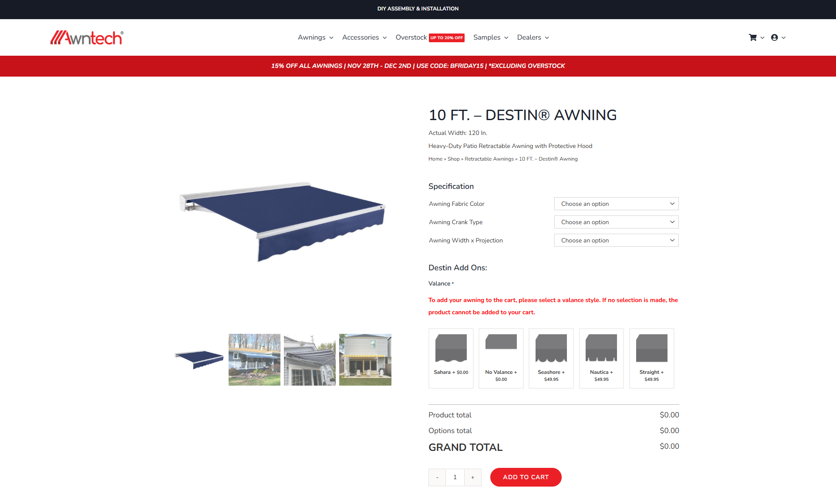Viewport: 836px width, 504px height.
Task: Increase quantity with plus button
Action: click(x=473, y=477)
